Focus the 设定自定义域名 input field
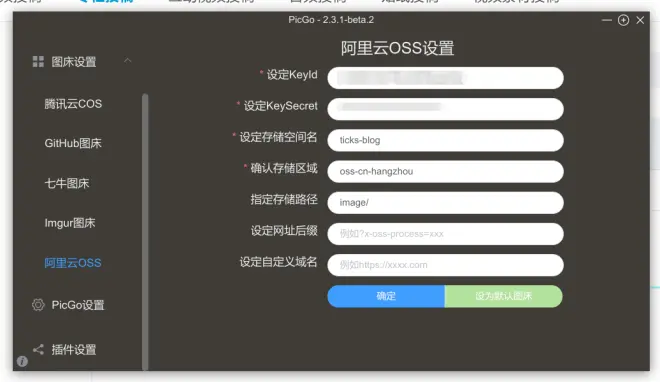This screenshot has width=660, height=382. click(445, 265)
